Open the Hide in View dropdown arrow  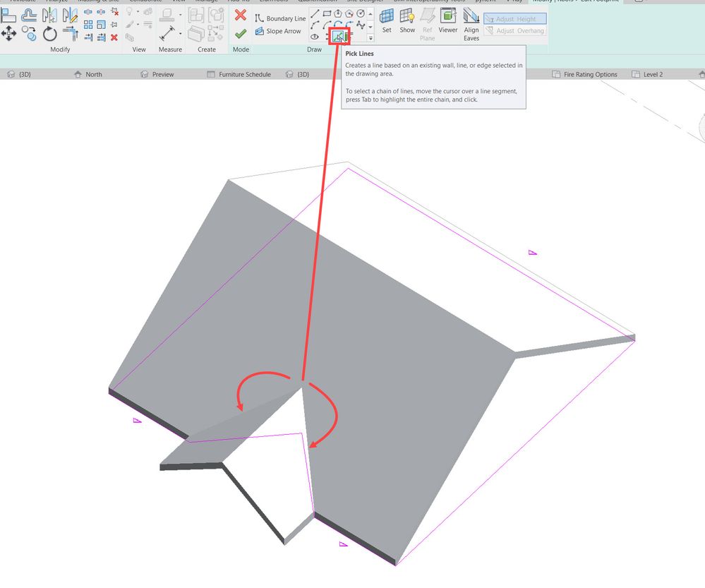pyautogui.click(x=138, y=12)
